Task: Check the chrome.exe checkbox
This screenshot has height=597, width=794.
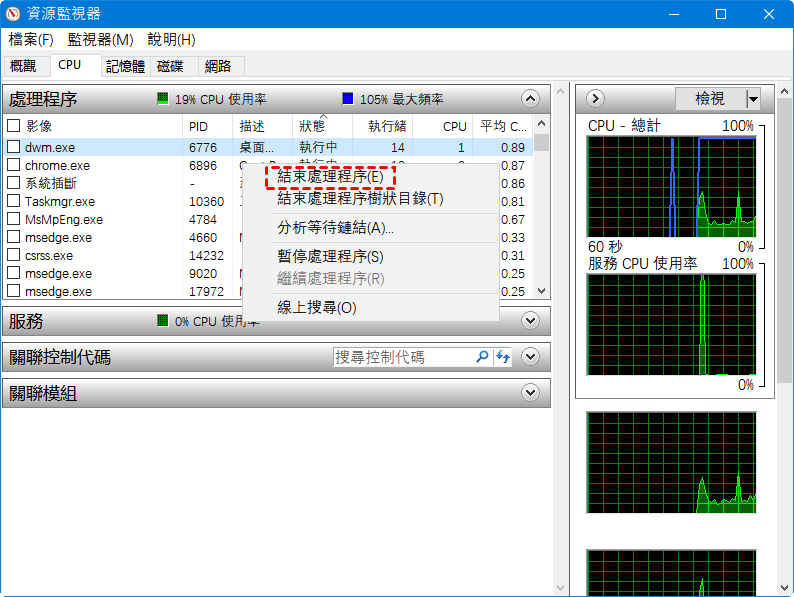Action: coord(14,165)
